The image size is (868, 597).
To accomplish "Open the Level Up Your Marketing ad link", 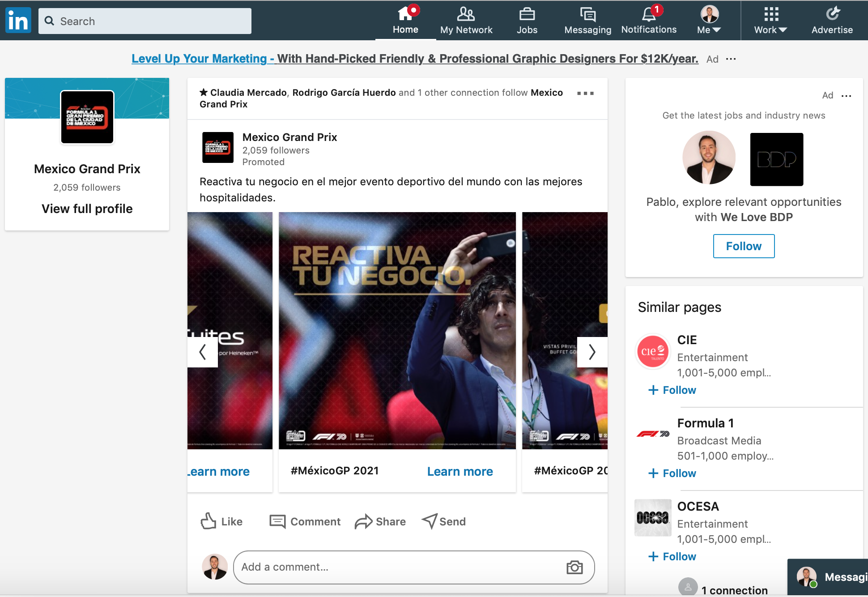I will tap(415, 59).
